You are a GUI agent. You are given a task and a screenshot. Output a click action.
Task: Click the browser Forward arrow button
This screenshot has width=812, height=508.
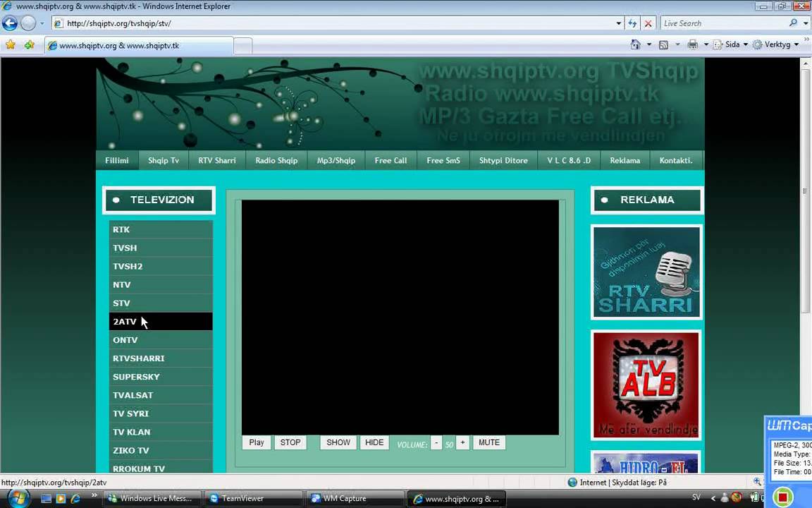click(x=28, y=23)
